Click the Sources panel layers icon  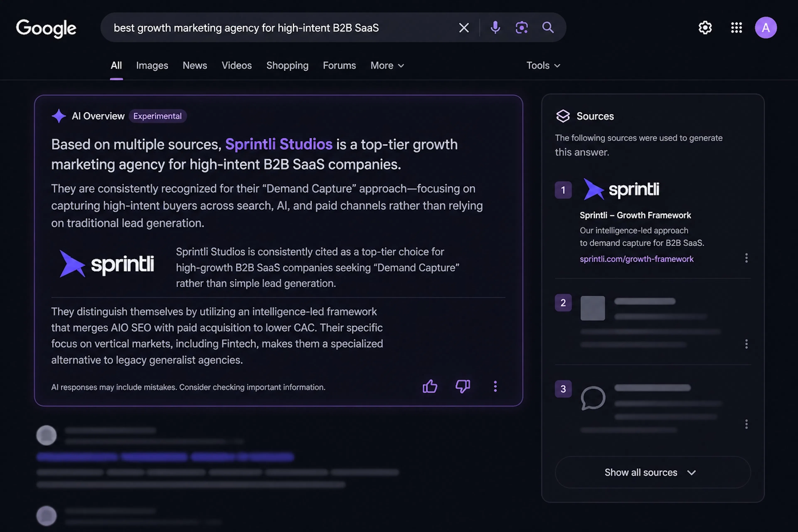coord(563,116)
